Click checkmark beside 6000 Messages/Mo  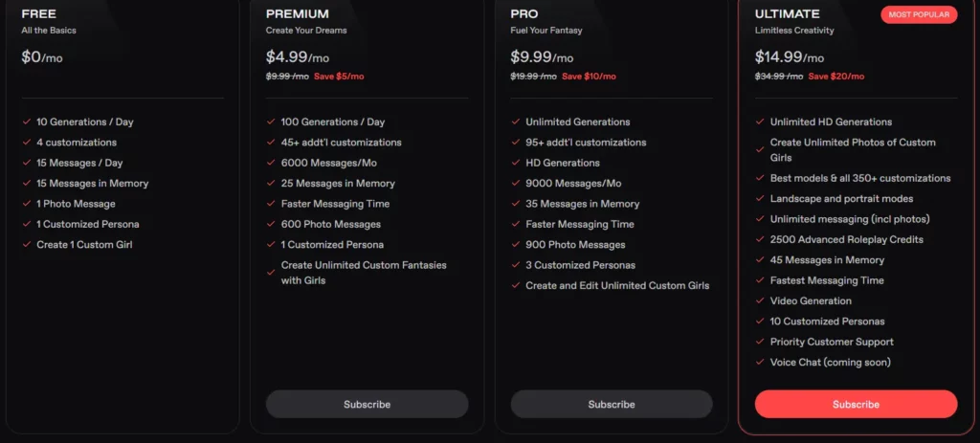click(270, 163)
